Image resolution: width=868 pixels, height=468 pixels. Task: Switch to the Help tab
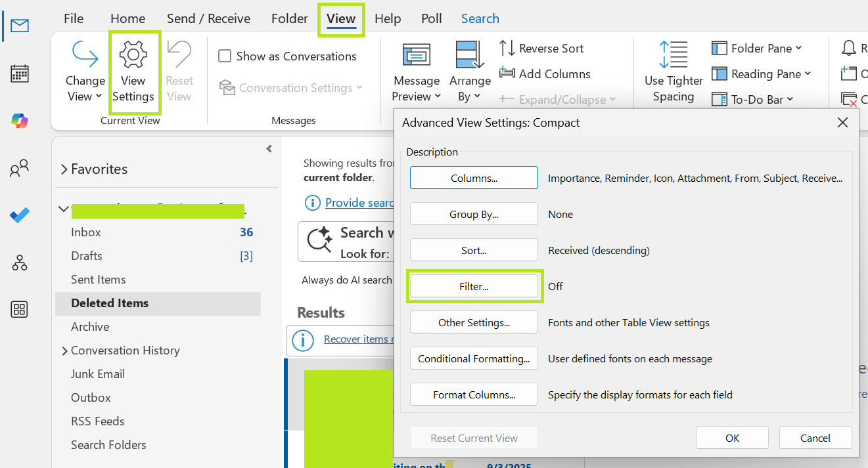coord(388,18)
